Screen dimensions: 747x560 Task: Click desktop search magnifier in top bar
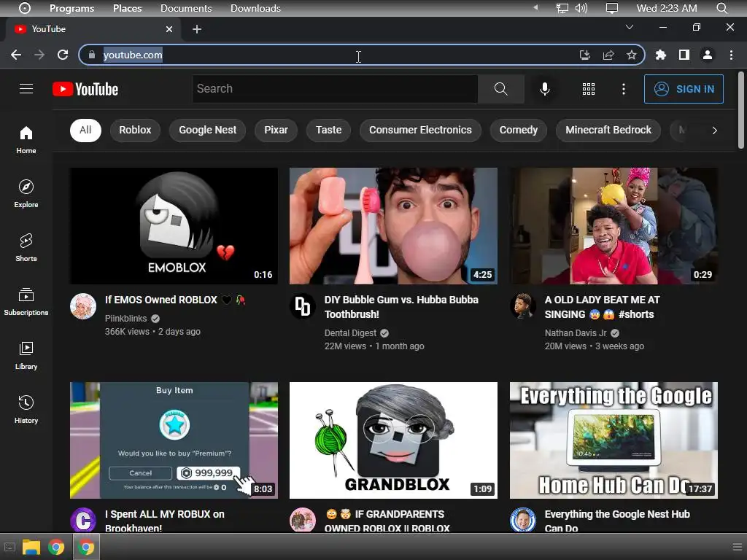[721, 8]
